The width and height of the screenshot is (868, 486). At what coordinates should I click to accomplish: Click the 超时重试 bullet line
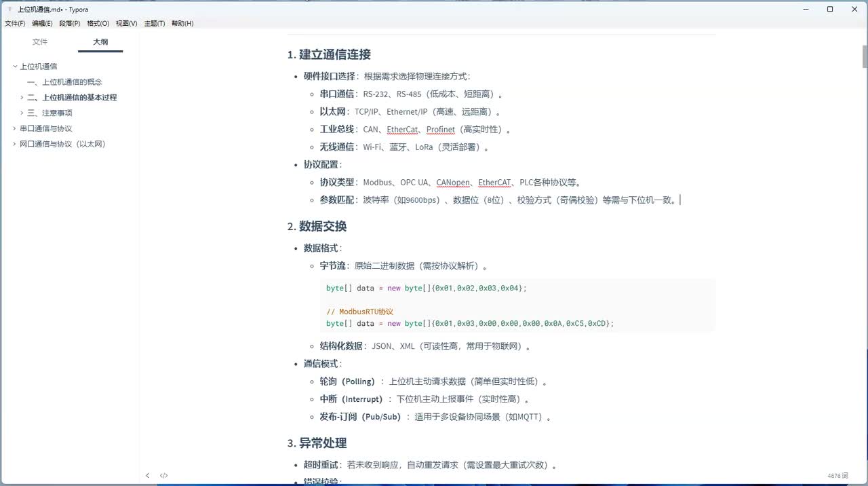point(431,466)
